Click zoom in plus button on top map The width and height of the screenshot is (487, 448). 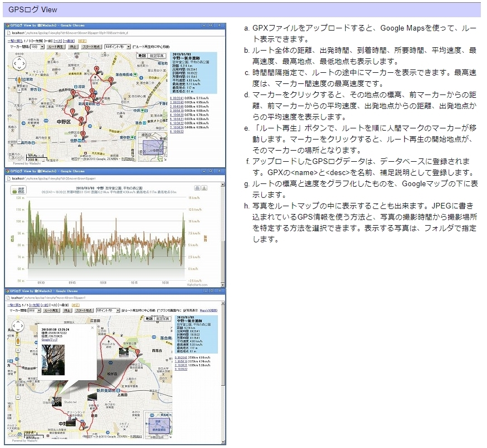[19, 90]
